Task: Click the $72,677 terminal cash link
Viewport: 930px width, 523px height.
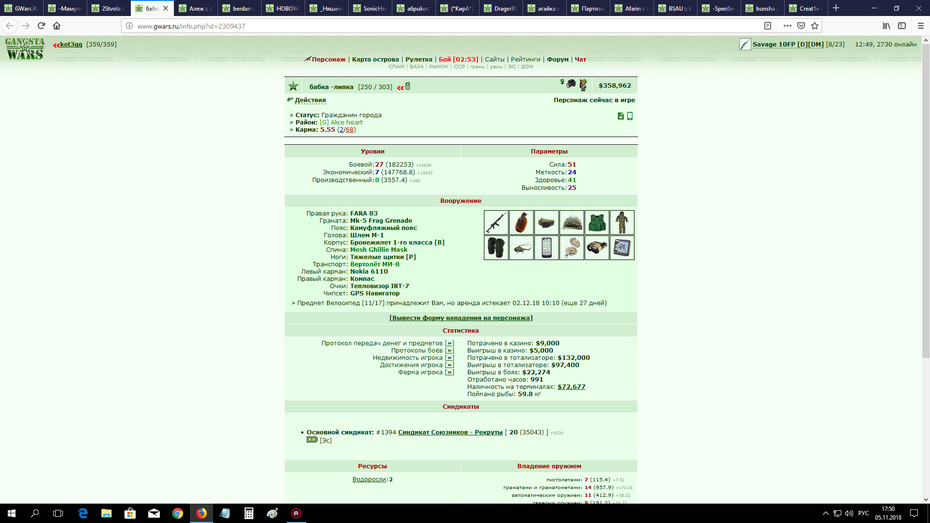Action: tap(571, 387)
